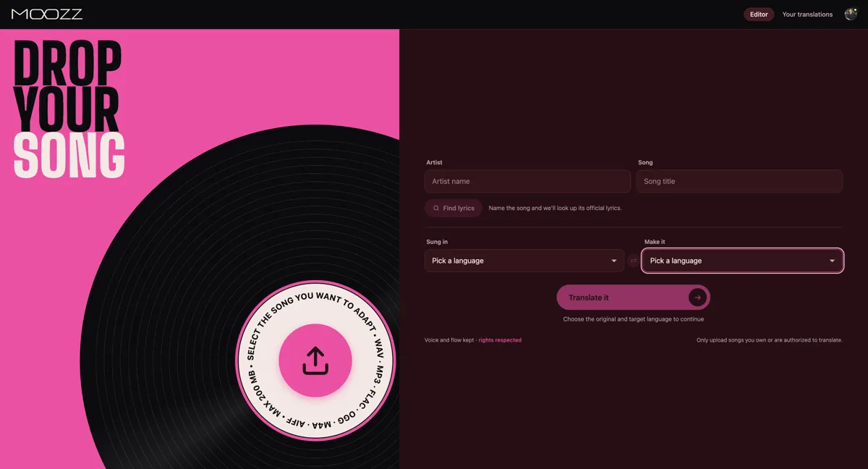This screenshot has width=868, height=469.
Task: Click the Song title field
Action: [x=739, y=181]
